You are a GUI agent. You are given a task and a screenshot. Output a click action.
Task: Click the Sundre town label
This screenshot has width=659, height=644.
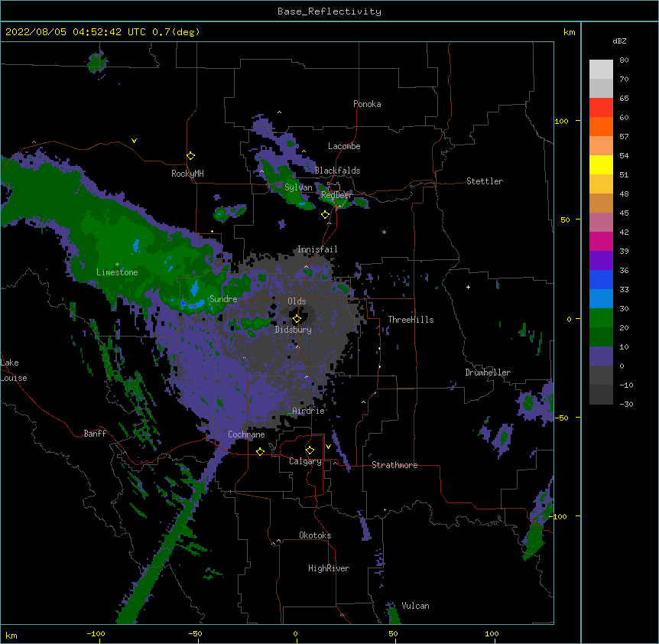click(223, 299)
